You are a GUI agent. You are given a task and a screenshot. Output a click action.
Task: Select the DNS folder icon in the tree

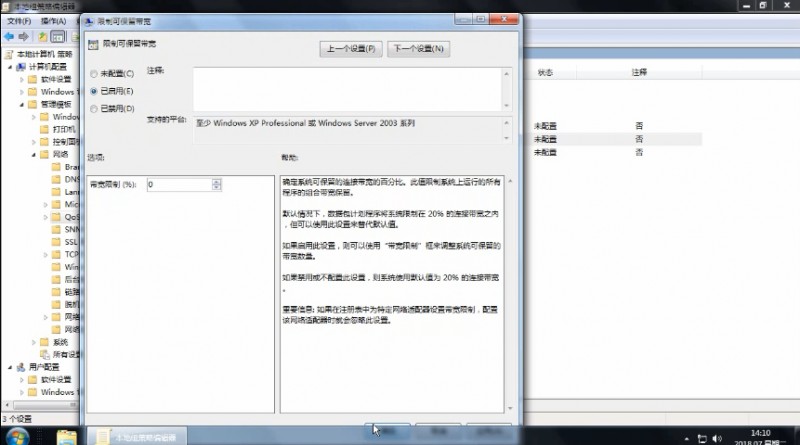coord(56,179)
